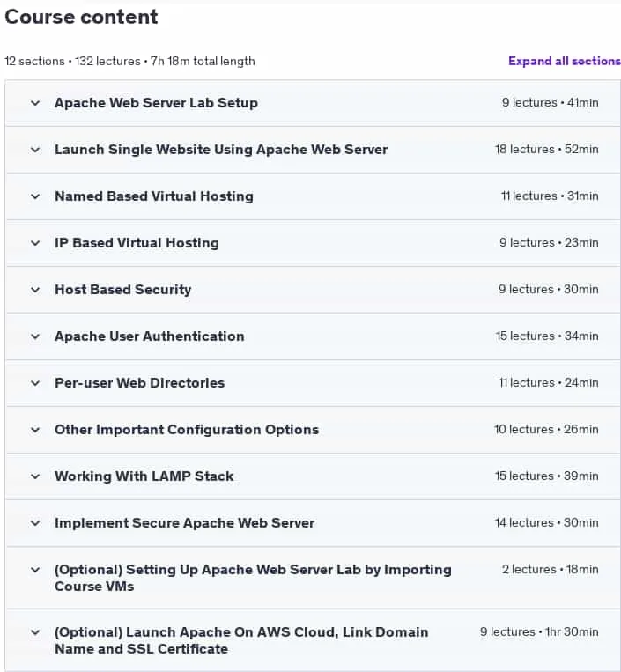Select Apache User Authentication section title

coord(150,336)
